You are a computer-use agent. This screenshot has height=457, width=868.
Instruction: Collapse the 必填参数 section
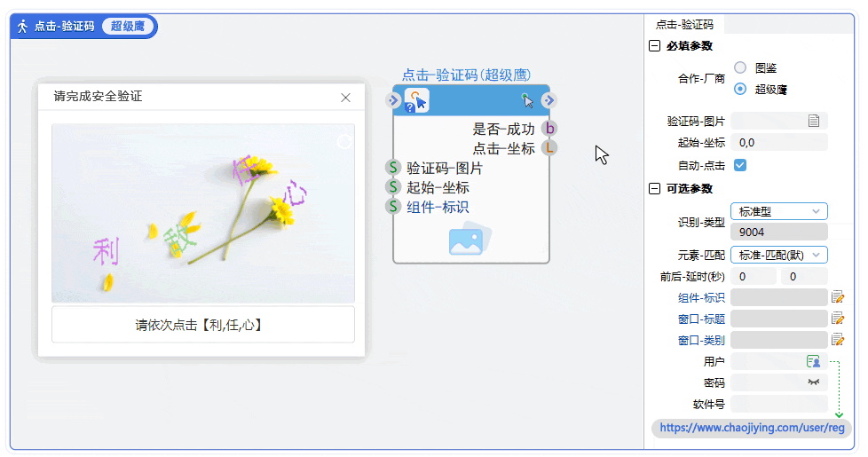(x=655, y=46)
